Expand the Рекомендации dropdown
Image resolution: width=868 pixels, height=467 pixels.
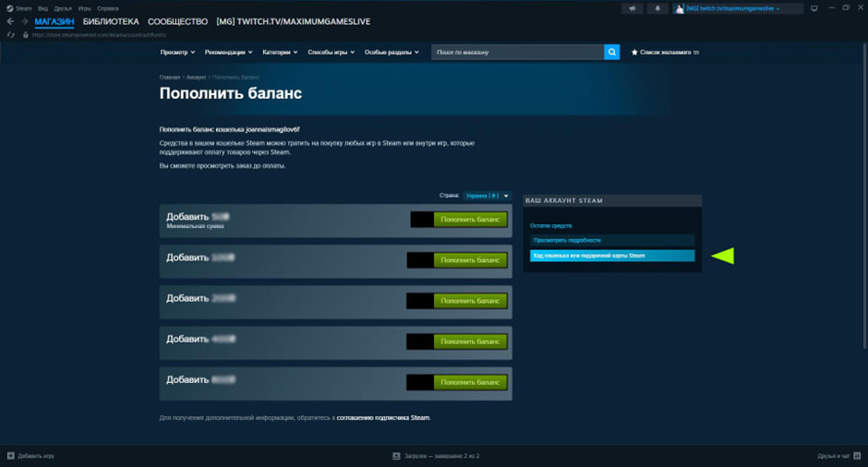[x=229, y=52]
